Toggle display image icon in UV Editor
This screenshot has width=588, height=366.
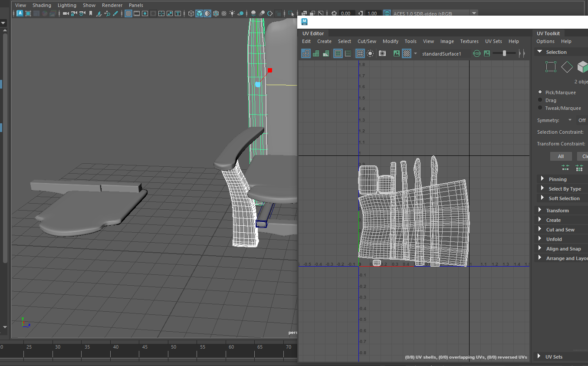point(397,53)
